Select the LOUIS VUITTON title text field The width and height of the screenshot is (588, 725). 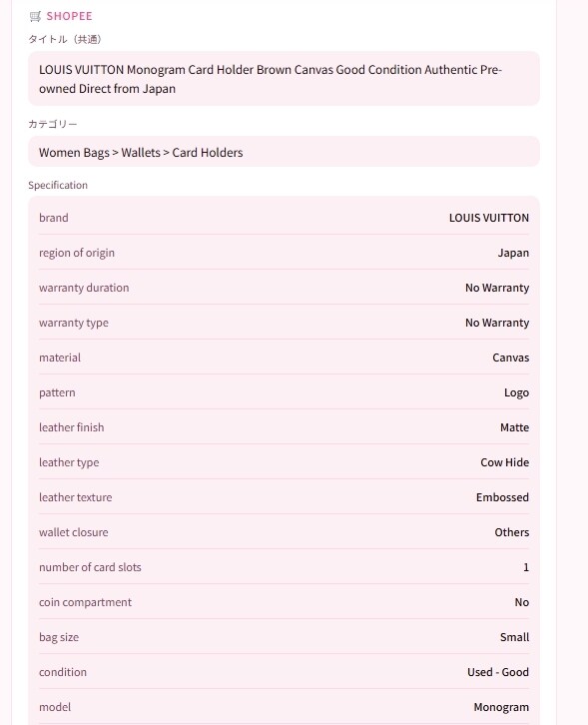284,79
